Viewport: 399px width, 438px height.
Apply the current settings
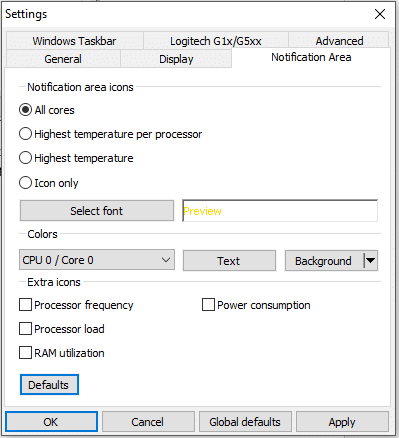point(342,422)
